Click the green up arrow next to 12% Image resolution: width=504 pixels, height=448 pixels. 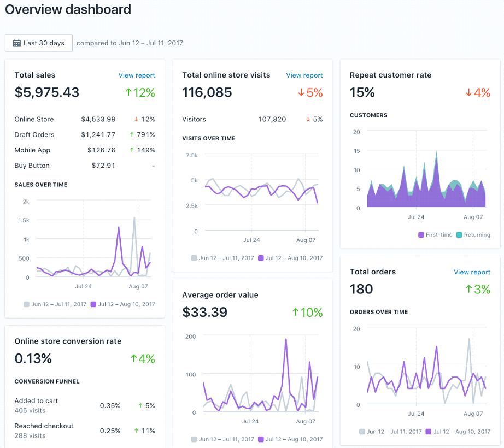pos(130,92)
